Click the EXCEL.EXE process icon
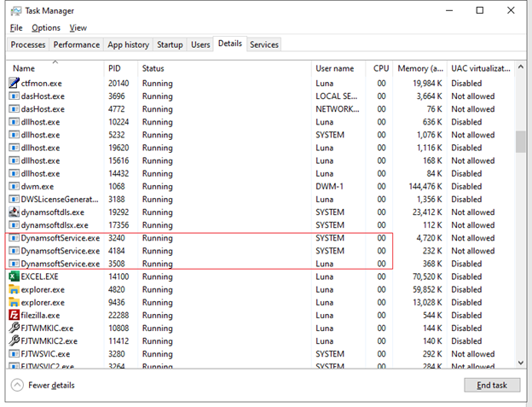Image resolution: width=532 pixels, height=407 pixels. [14, 276]
